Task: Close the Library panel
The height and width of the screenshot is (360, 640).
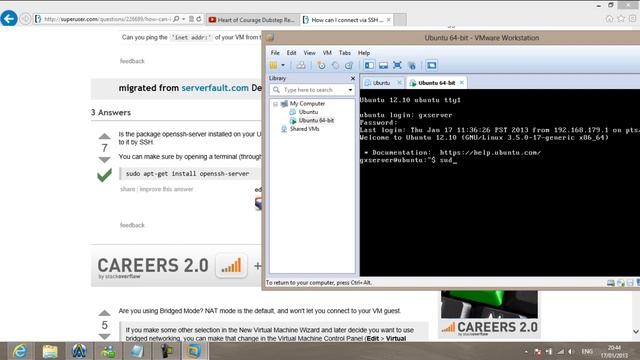Action: click(353, 78)
